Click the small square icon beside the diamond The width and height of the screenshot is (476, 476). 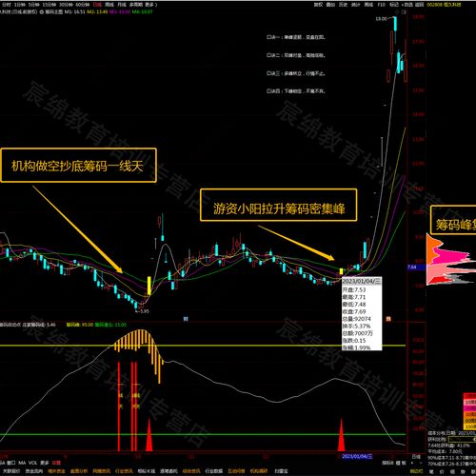[404, 12]
